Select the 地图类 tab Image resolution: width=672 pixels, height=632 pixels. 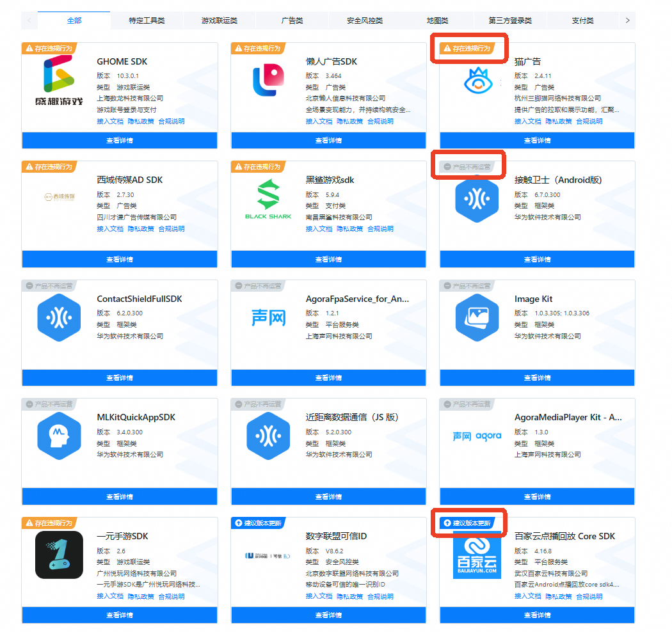click(438, 20)
